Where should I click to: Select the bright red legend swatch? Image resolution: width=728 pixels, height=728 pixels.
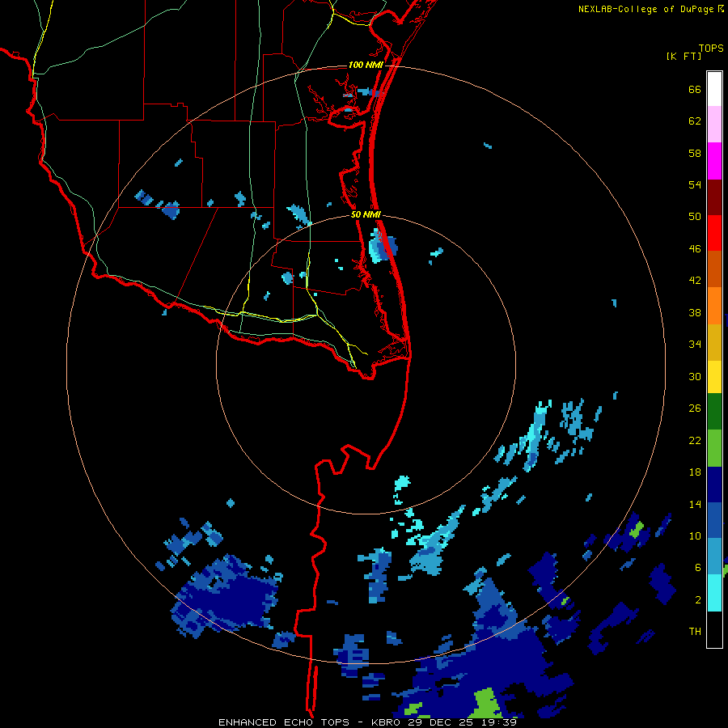[714, 233]
